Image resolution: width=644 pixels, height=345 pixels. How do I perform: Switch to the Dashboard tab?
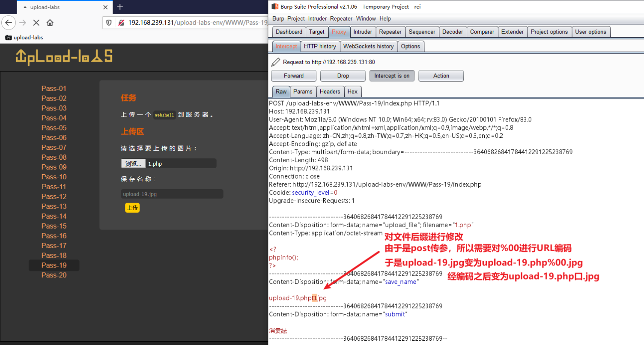pos(289,32)
